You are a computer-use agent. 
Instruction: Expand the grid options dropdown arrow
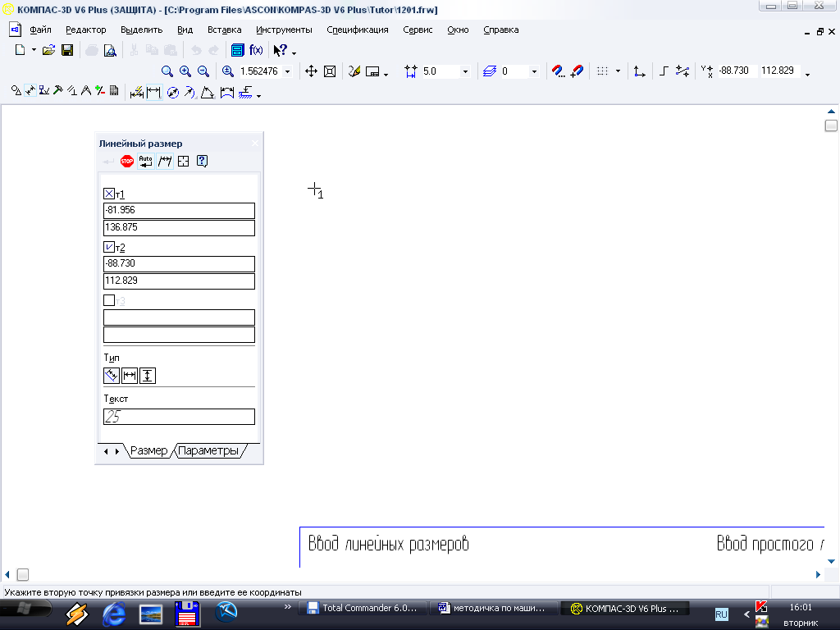pyautogui.click(x=618, y=71)
